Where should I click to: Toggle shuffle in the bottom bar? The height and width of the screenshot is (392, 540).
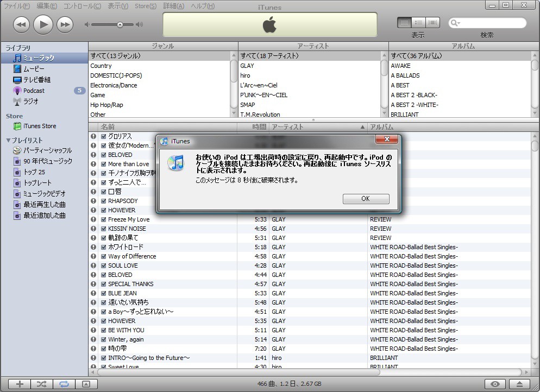pos(42,384)
